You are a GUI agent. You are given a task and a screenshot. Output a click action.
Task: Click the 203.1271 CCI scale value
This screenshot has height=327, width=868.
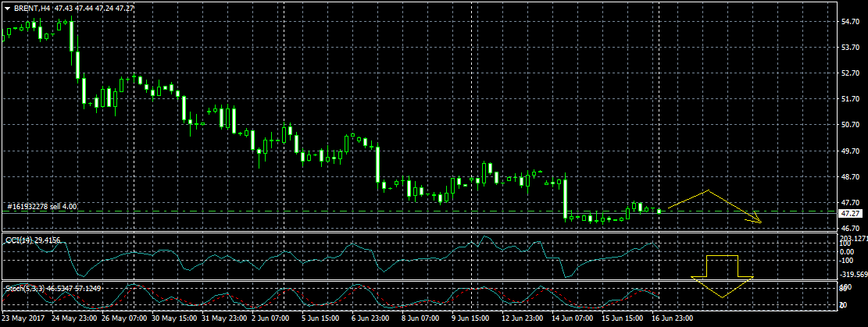point(853,239)
